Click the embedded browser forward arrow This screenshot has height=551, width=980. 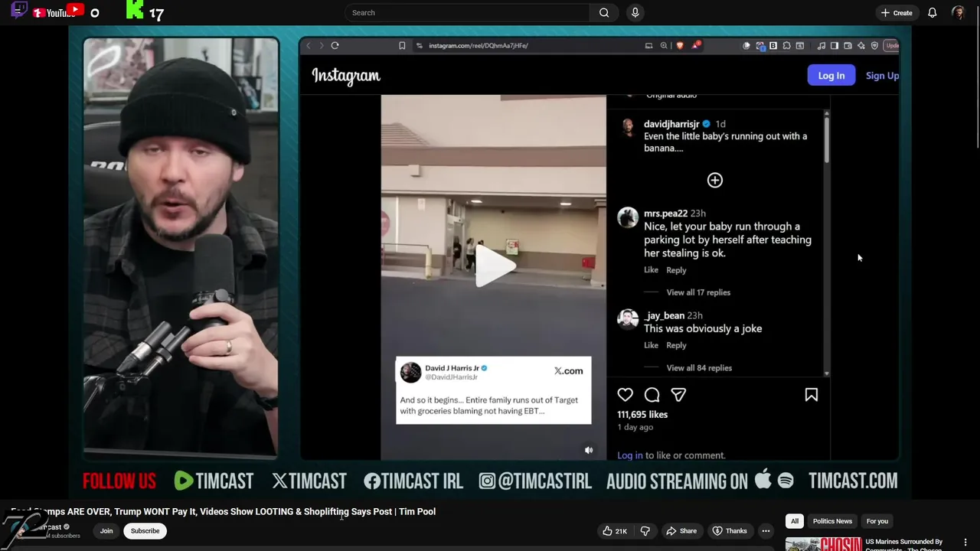click(x=321, y=45)
